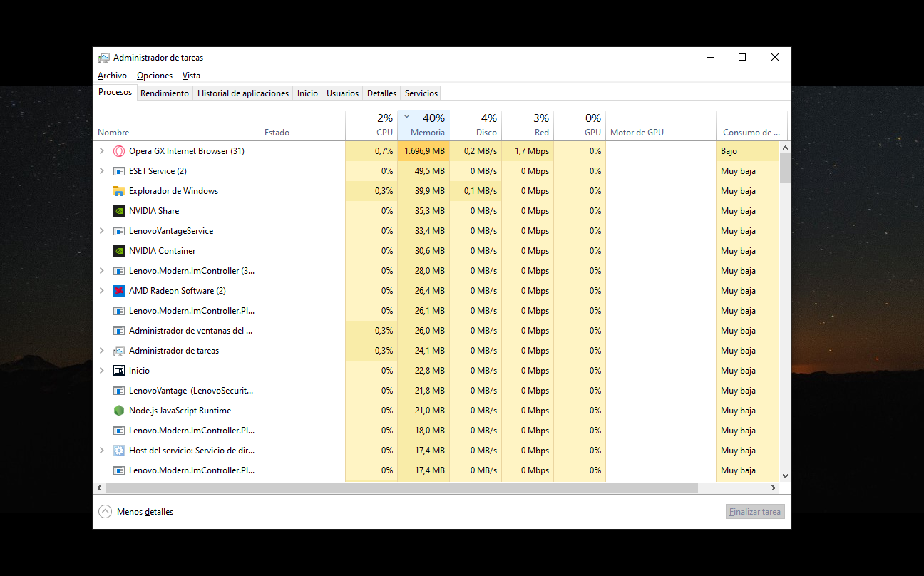
Task: Click the LenovoVantage-(LenovoSecurit... icon
Action: [119, 391]
